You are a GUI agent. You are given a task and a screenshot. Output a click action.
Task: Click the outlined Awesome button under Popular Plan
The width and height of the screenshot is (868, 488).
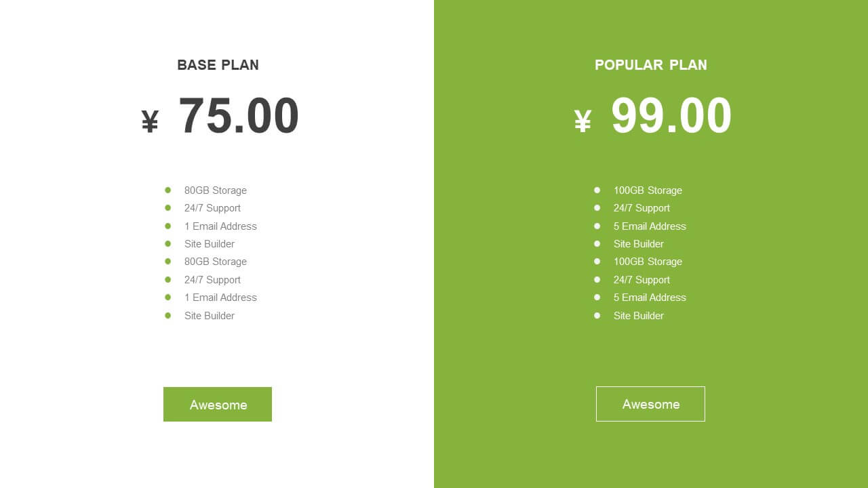tap(650, 404)
